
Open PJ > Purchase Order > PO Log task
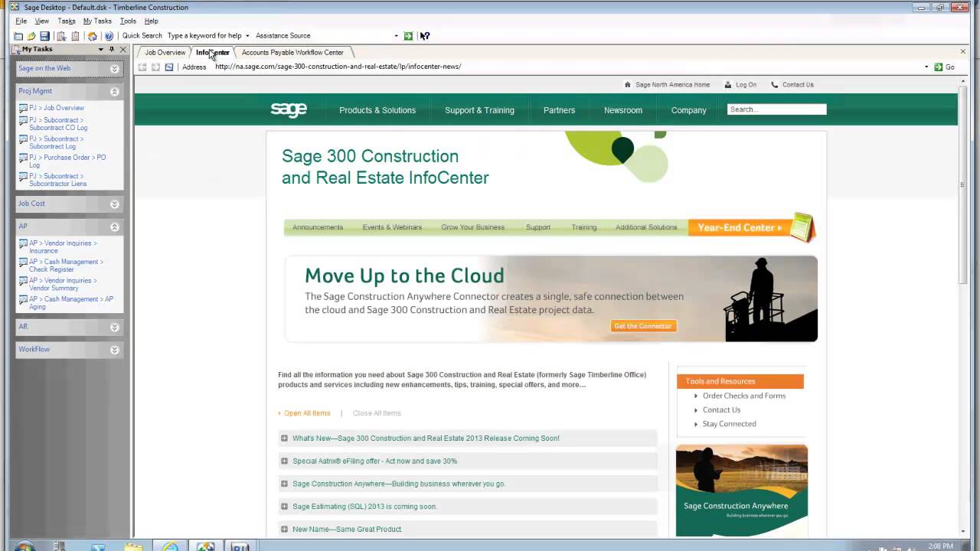pyautogui.click(x=67, y=161)
